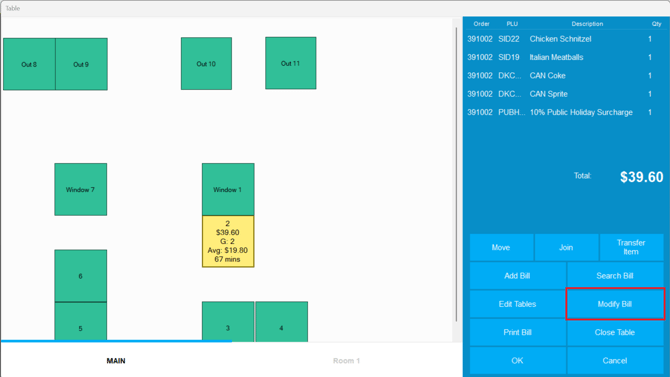Select the Window 1 table

228,189
